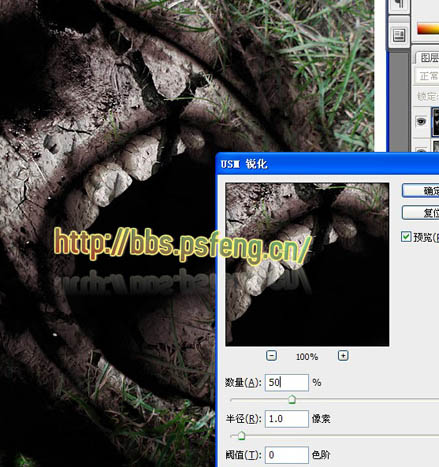The width and height of the screenshot is (439, 467).
Task: Click the 数量 amount input field
Action: click(287, 382)
